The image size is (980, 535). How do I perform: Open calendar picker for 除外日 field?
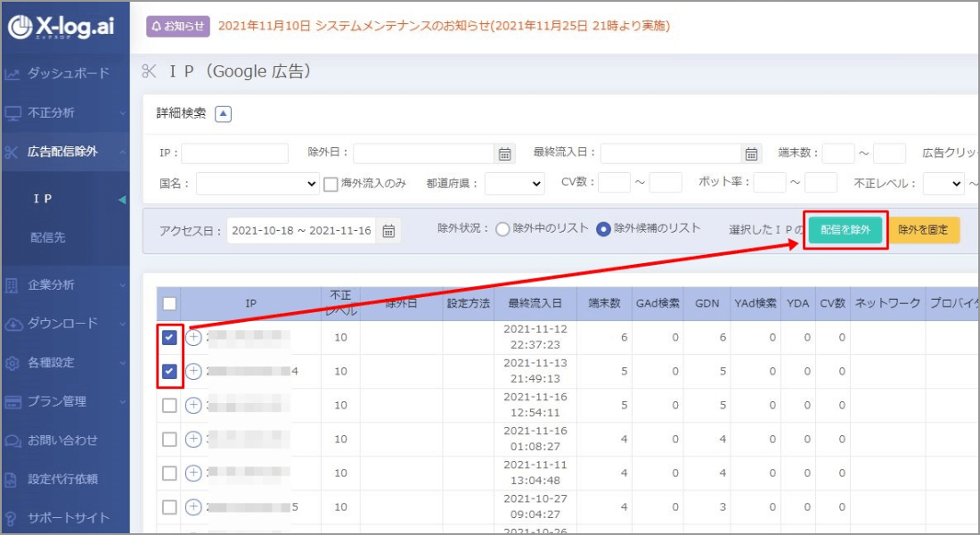tap(505, 153)
